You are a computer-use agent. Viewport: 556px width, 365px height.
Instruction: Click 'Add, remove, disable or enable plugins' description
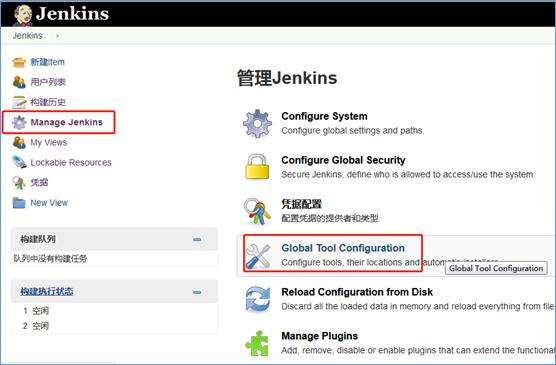(418, 350)
